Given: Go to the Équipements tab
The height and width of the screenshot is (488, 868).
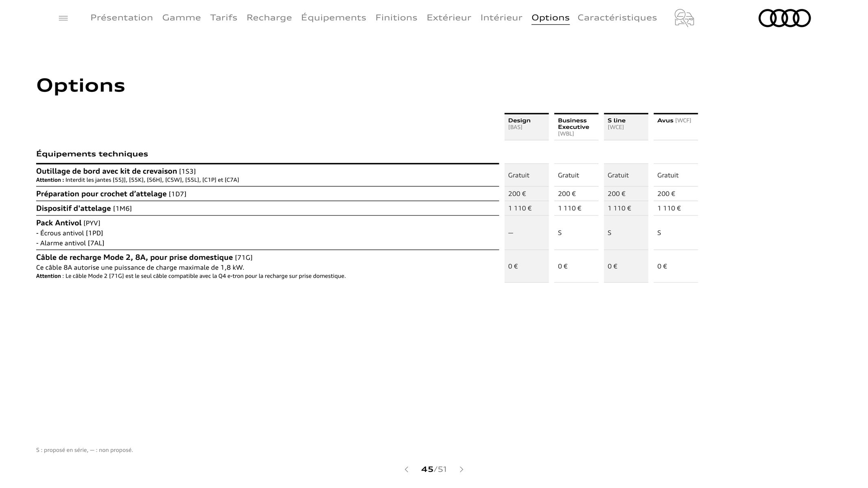Looking at the screenshot, I should (334, 17).
